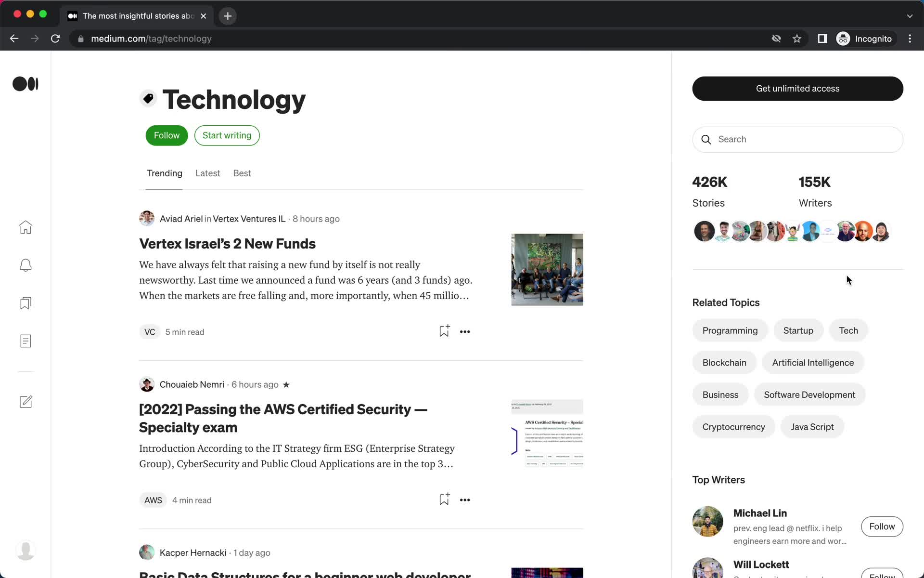Select the Trending tab
The height and width of the screenshot is (578, 924).
(164, 173)
